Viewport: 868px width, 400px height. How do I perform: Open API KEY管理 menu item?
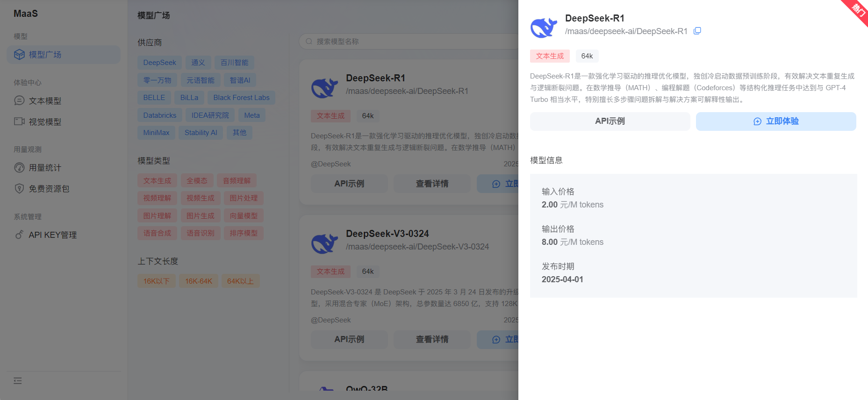click(x=64, y=235)
